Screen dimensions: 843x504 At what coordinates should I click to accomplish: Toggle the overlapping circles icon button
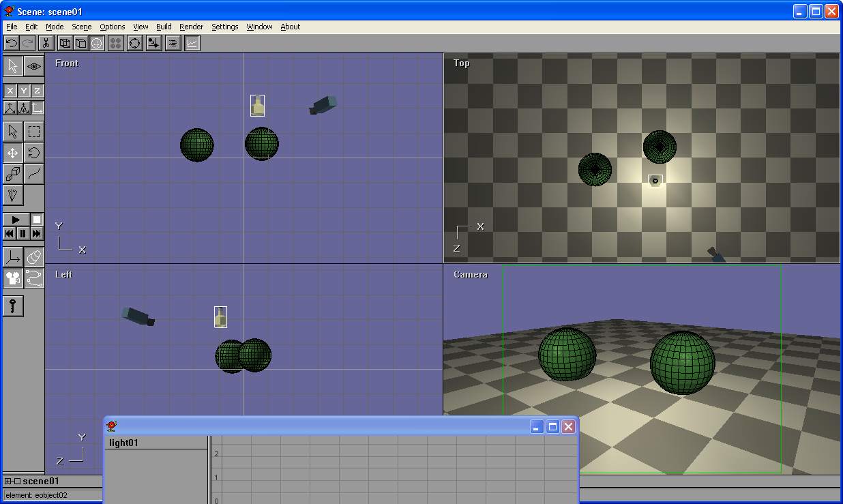34,257
